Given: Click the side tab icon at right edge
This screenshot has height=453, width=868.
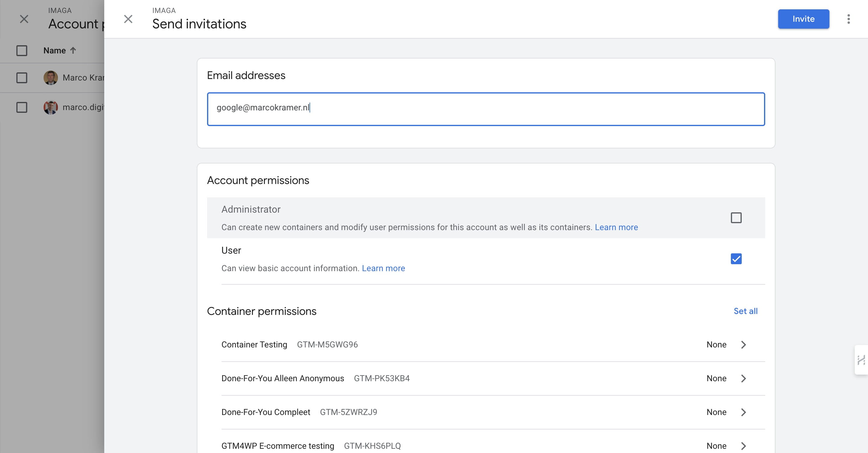Looking at the screenshot, I should (861, 360).
